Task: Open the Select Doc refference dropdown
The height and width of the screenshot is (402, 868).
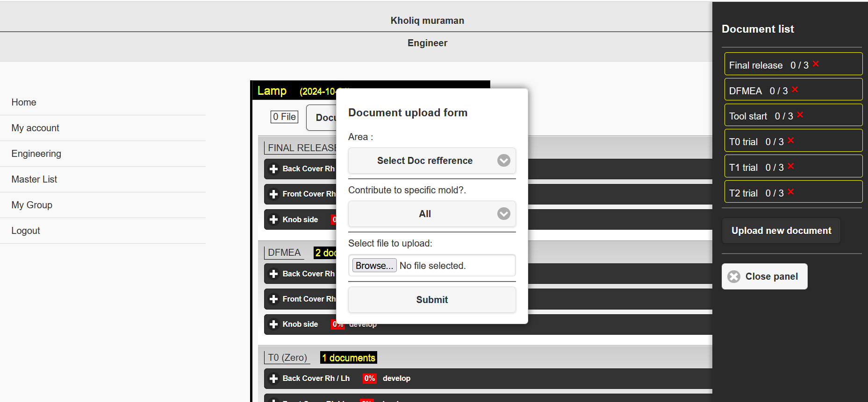Action: pyautogui.click(x=432, y=161)
